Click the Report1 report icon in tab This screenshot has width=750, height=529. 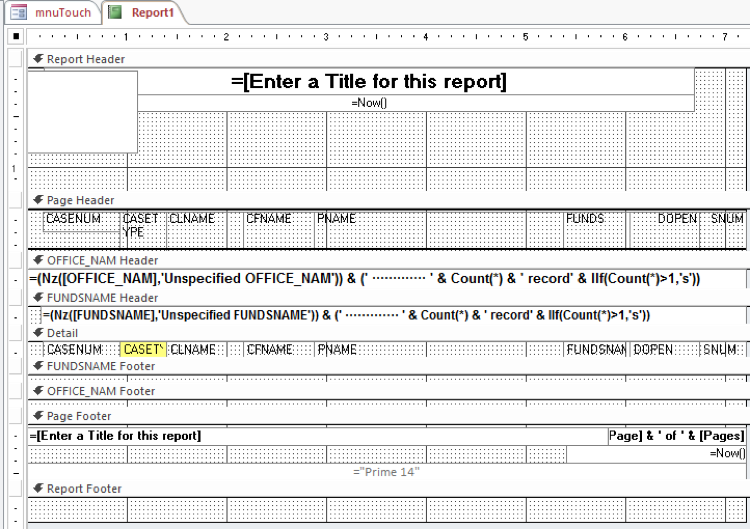(x=116, y=12)
